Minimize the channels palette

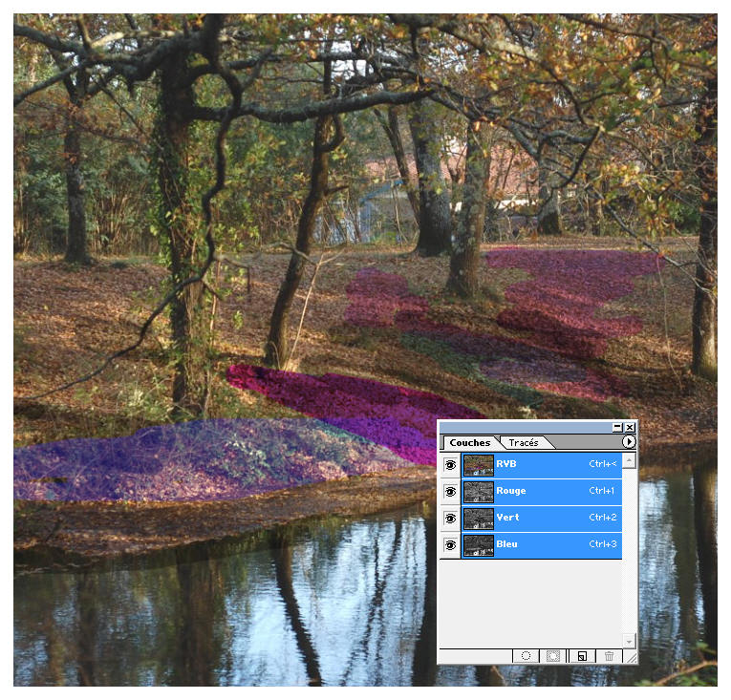coord(617,427)
